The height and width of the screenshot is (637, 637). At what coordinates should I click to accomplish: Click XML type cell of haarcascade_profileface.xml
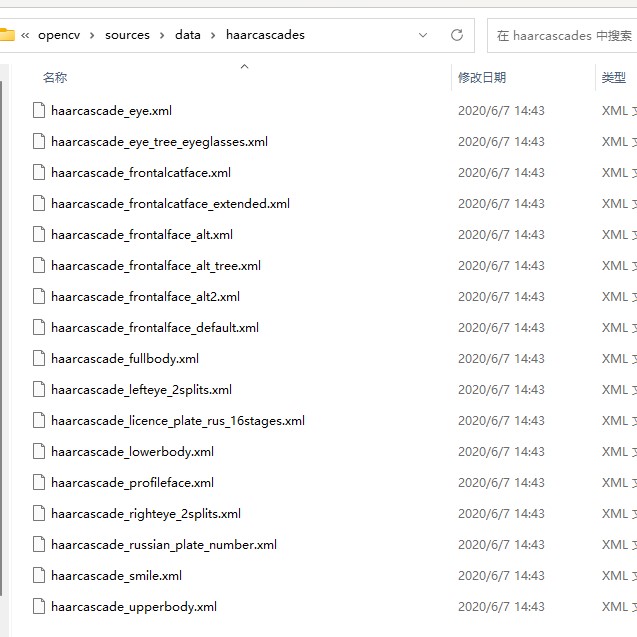click(x=619, y=482)
